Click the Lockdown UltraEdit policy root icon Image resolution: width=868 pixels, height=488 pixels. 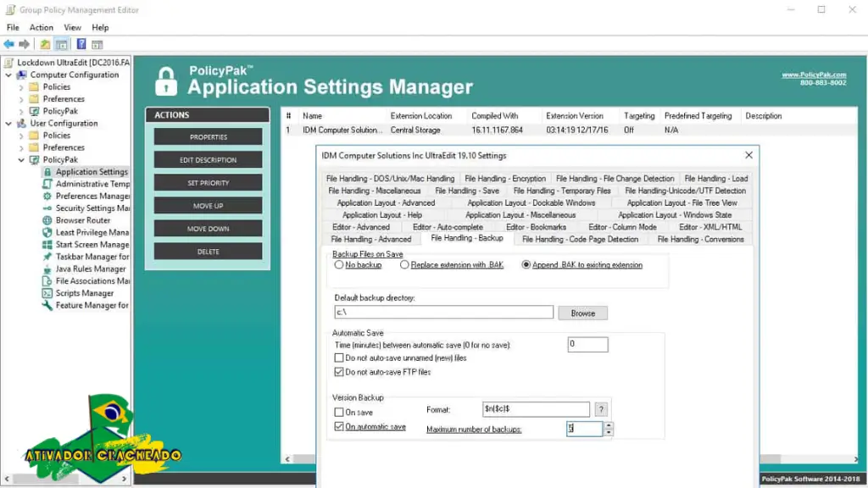point(8,63)
